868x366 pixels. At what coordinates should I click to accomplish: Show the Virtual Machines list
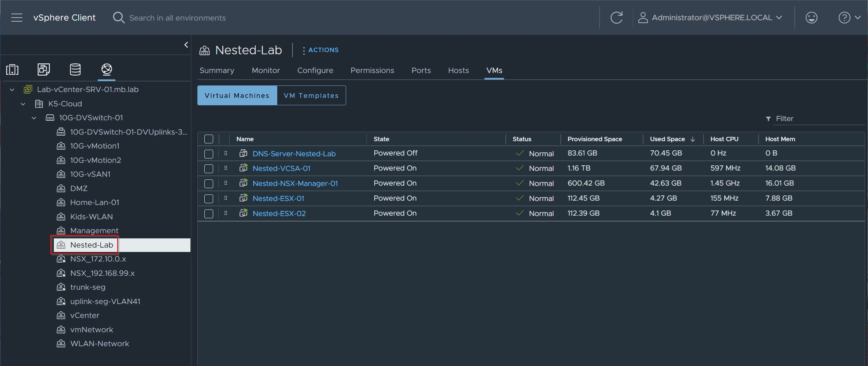click(237, 95)
